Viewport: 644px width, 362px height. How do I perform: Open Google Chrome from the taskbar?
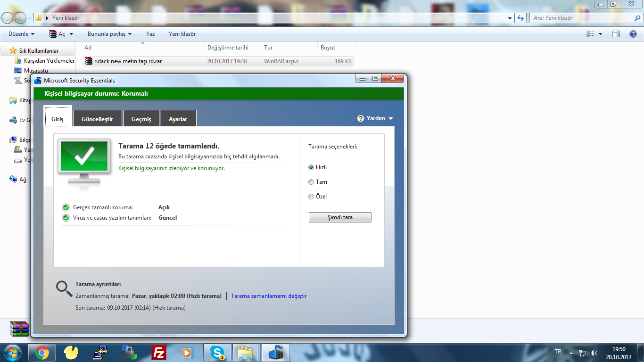(x=41, y=353)
